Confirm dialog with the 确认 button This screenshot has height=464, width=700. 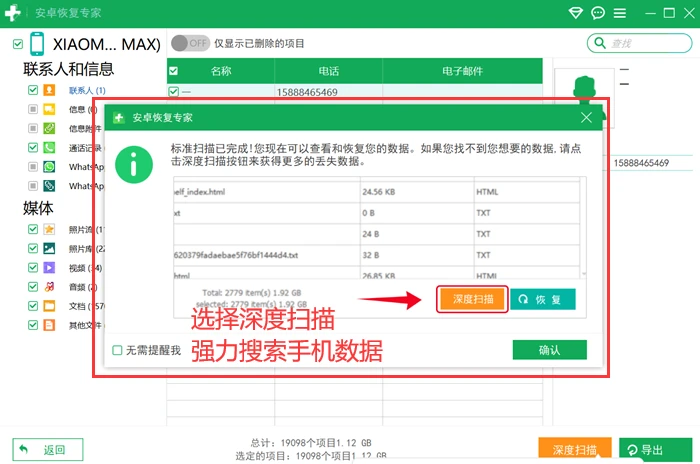click(x=550, y=350)
